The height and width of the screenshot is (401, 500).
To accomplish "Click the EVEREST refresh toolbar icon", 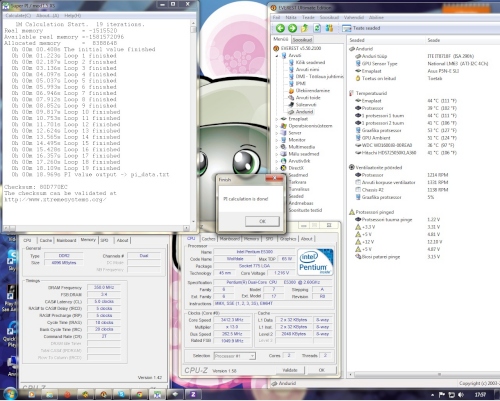I will pyautogui.click(x=317, y=28).
